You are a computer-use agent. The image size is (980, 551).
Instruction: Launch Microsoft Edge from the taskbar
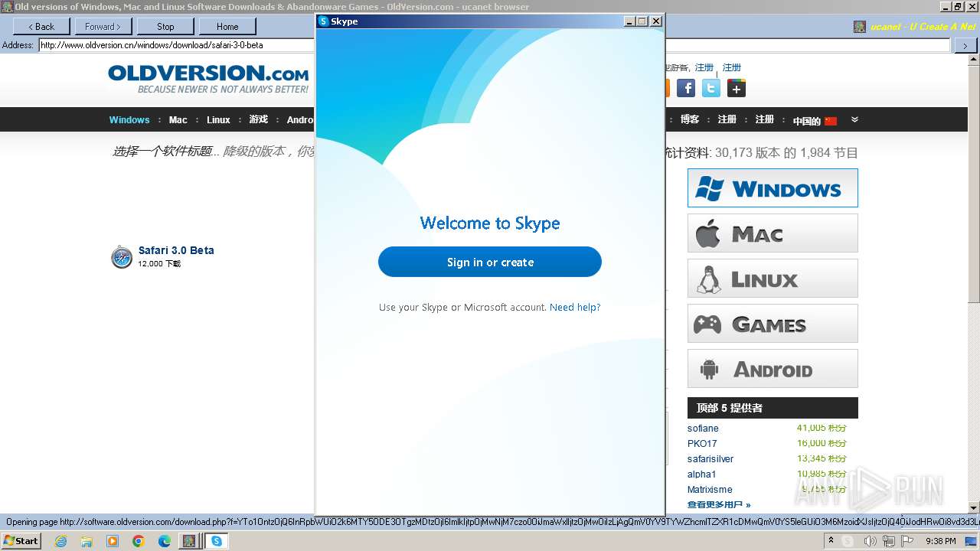click(165, 541)
